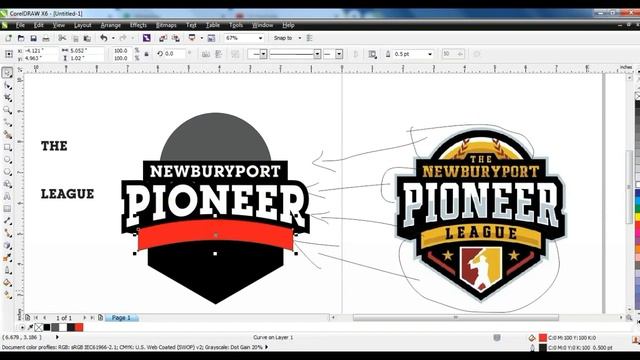The width and height of the screenshot is (640, 360).
Task: Open the end arrowhead dropdown
Action: [339, 54]
